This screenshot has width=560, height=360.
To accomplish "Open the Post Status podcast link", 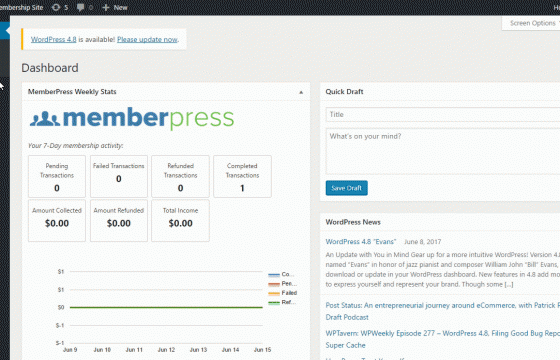I will coord(442,311).
